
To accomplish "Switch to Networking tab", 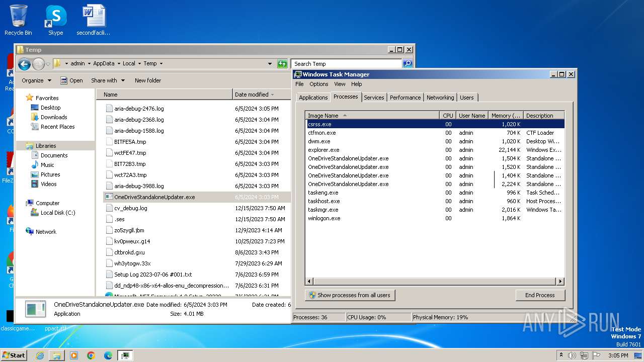I will click(440, 98).
